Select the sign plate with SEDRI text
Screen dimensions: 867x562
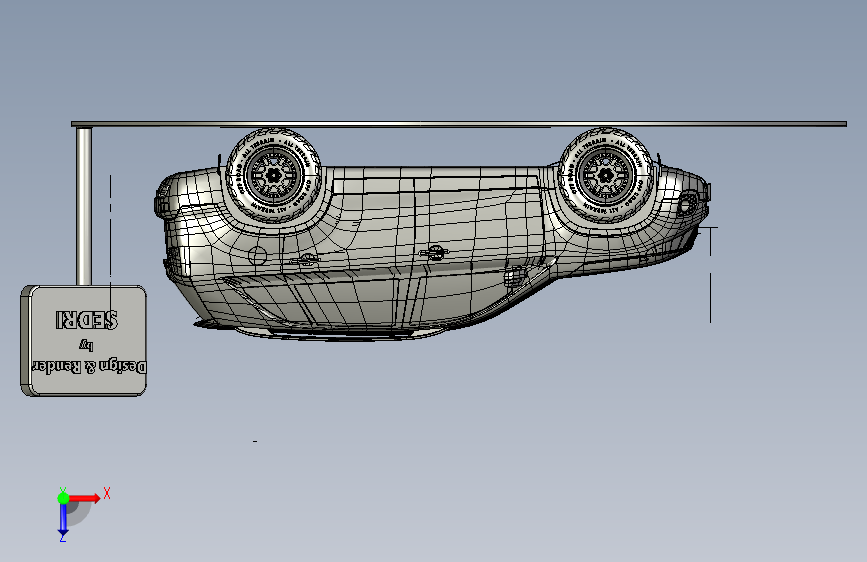coord(83,340)
